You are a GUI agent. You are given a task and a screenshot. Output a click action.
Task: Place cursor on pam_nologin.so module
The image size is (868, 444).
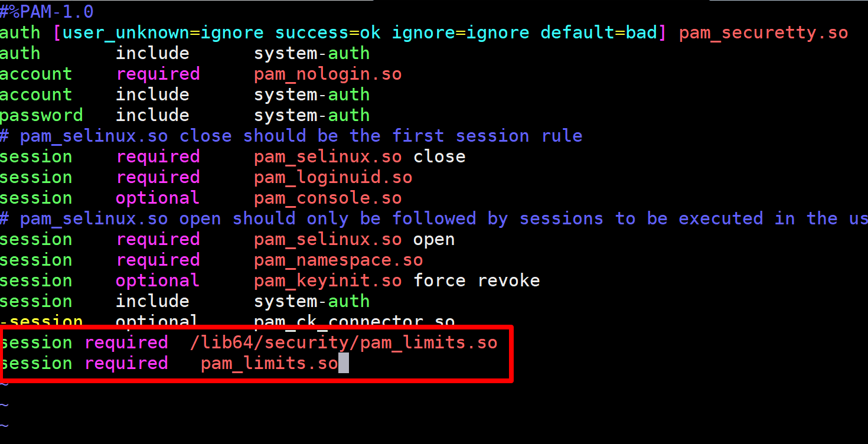[328, 74]
